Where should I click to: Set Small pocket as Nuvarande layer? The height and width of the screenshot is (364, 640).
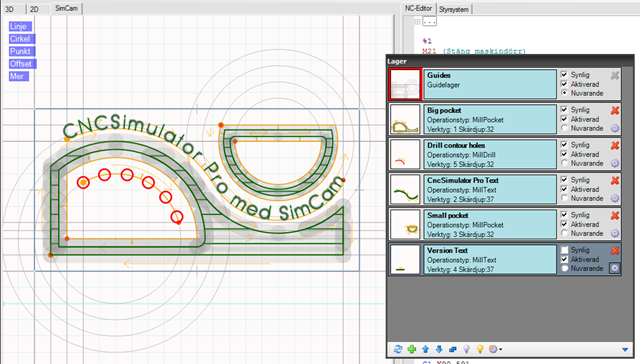[564, 233]
